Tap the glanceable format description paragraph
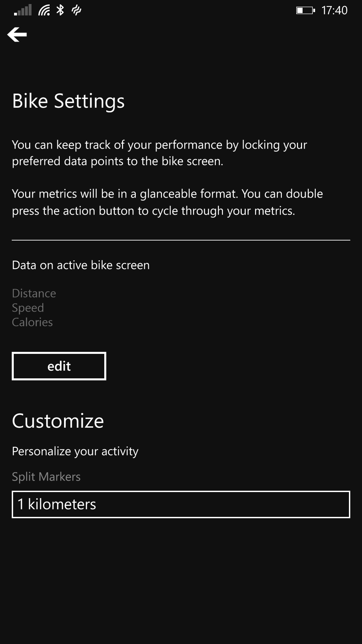This screenshot has width=362, height=644. [168, 202]
